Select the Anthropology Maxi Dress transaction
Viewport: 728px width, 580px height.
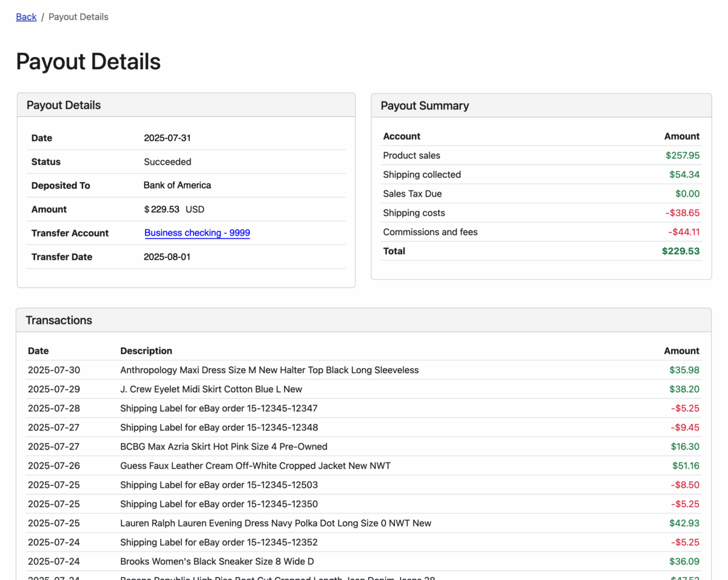click(x=269, y=370)
